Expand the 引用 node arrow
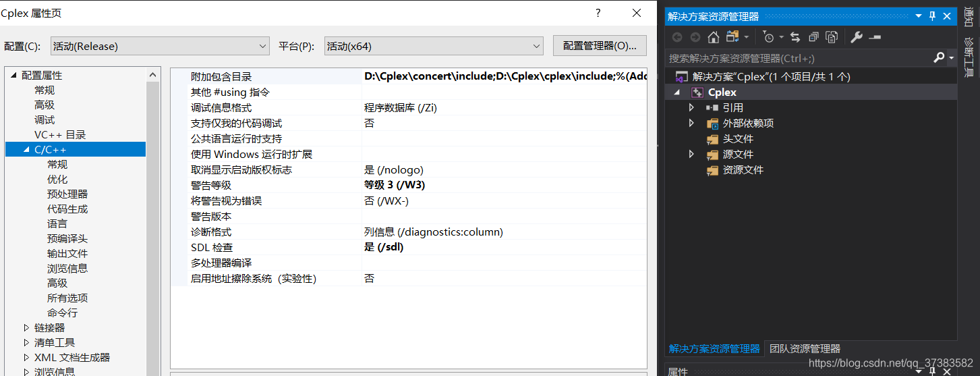 tap(691, 108)
